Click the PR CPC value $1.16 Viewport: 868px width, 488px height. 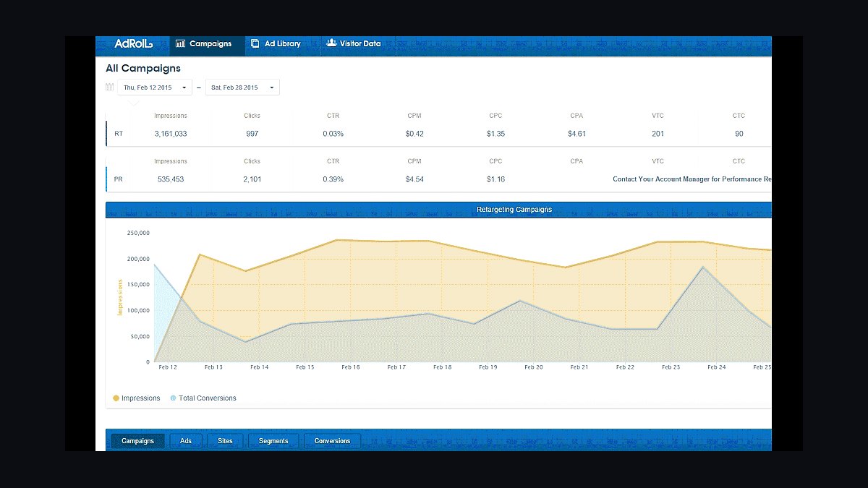495,179
